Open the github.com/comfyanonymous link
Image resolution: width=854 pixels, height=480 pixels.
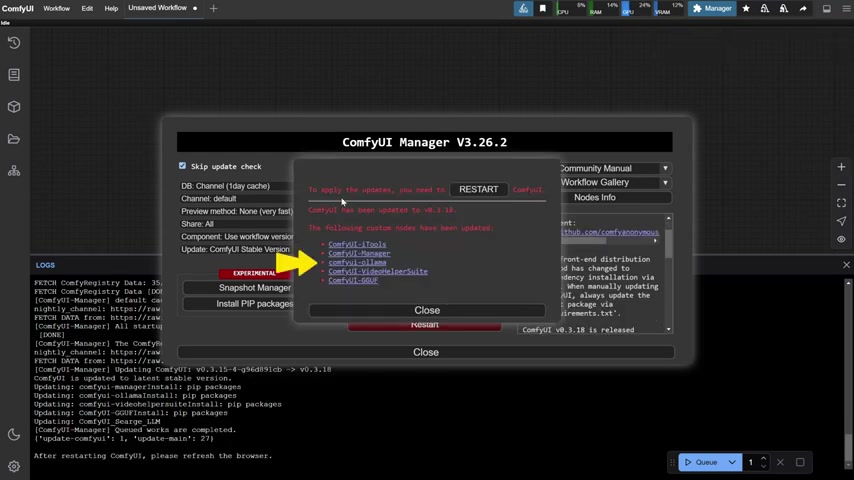(609, 232)
